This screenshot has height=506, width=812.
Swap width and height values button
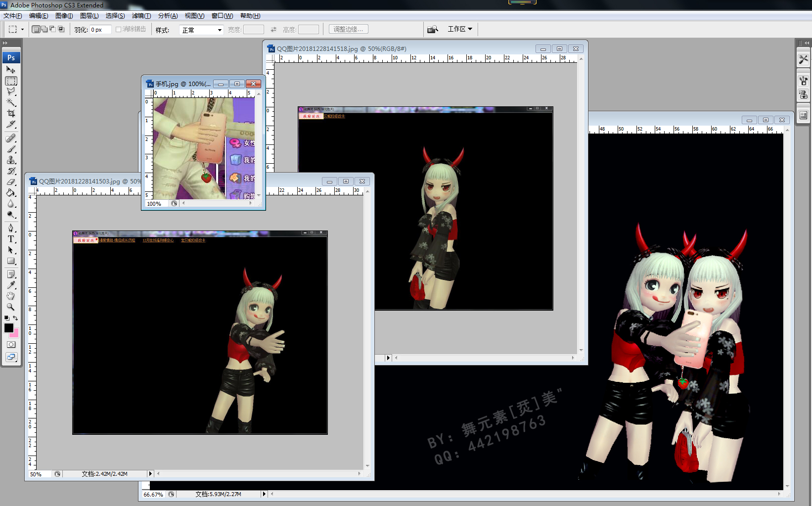[x=273, y=30]
